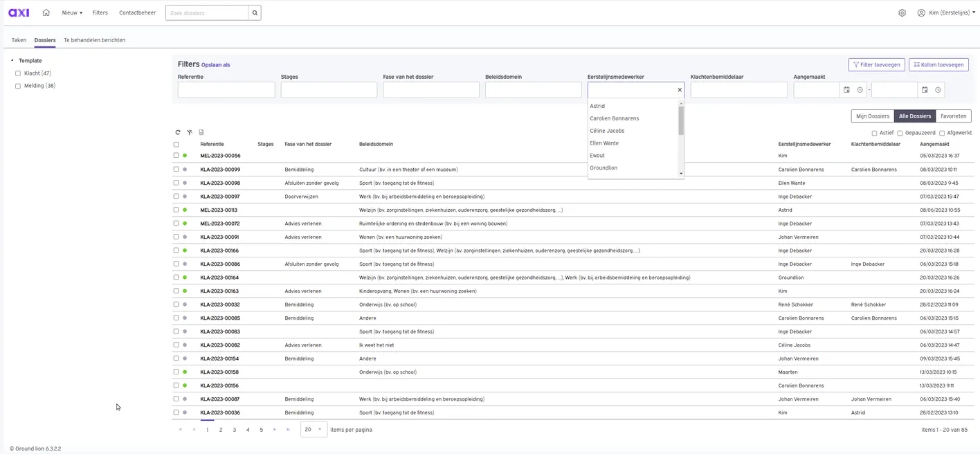Image resolution: width=980 pixels, height=454 pixels.
Task: Click the export document icon
Action: point(201,132)
